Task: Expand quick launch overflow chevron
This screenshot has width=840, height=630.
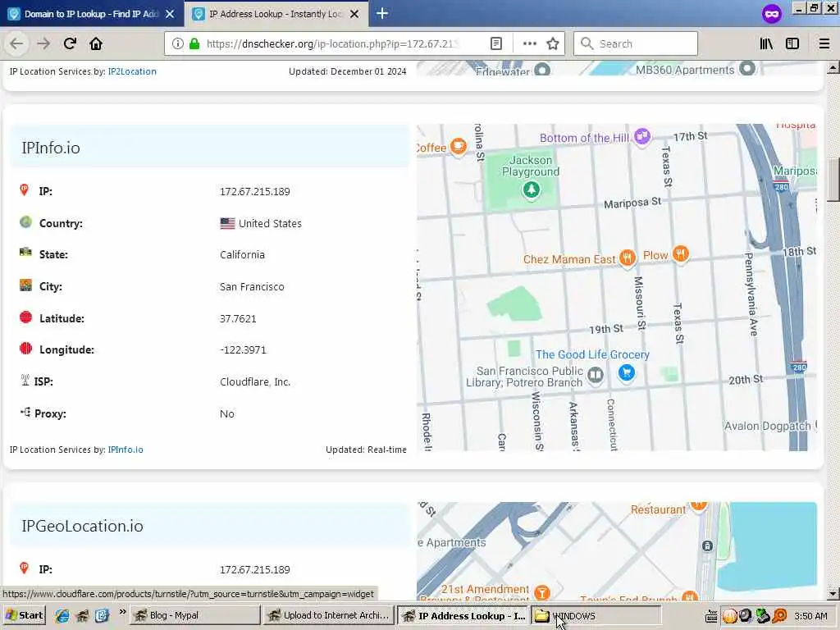Action: pyautogui.click(x=123, y=611)
